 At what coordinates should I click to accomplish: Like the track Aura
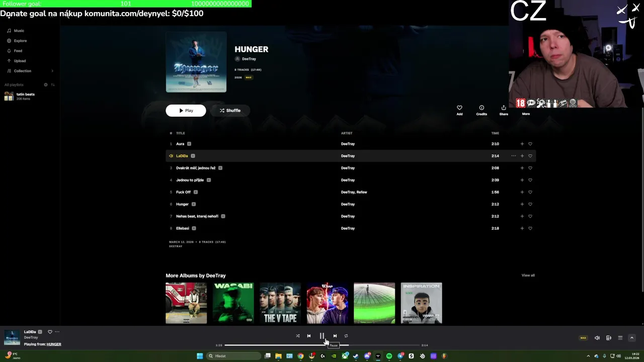[530, 144]
